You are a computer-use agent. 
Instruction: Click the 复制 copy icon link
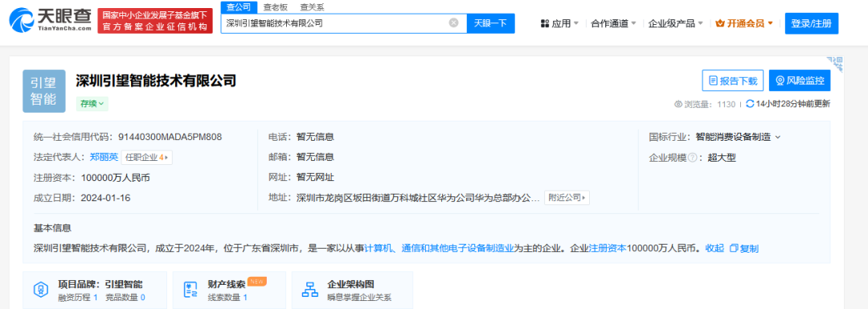click(x=744, y=249)
